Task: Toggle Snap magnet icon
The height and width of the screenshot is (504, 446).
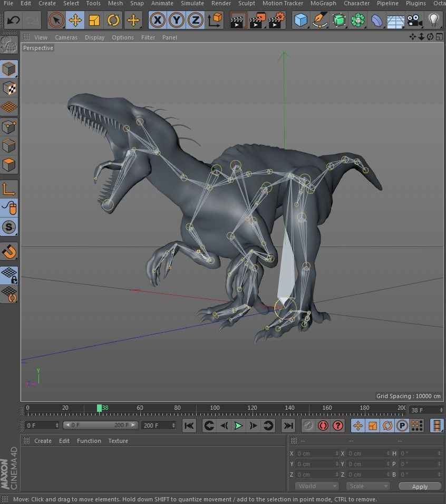Action: coord(9,251)
